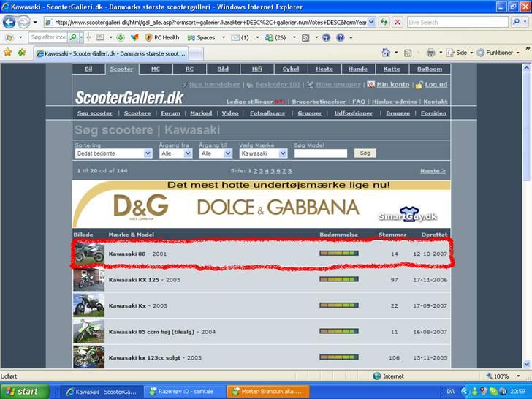Click the Home icon in command bar

(385, 53)
